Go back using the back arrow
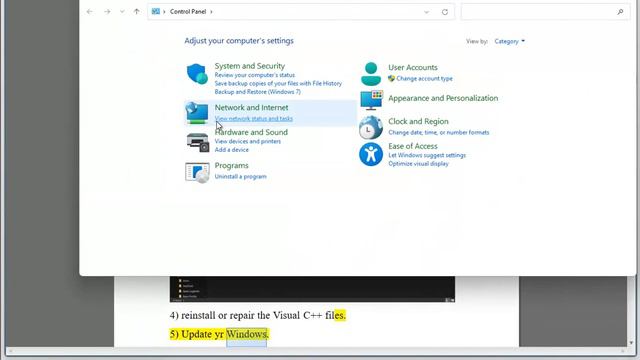The height and width of the screenshot is (360, 640). pos(90,12)
